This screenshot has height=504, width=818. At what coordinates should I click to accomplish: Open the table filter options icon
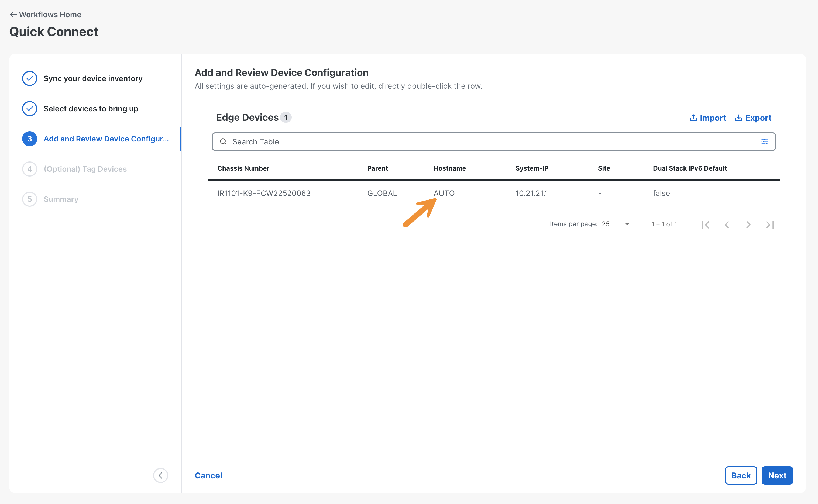765,142
